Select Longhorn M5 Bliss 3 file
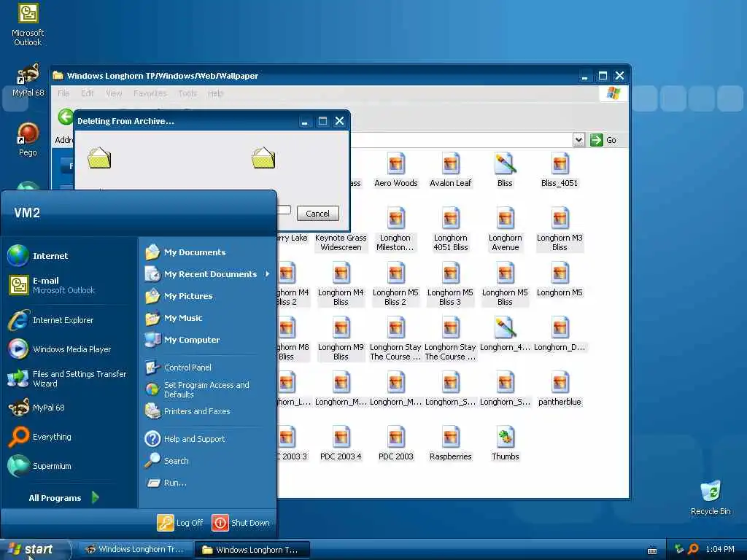This screenshot has height=560, width=747. (450, 284)
